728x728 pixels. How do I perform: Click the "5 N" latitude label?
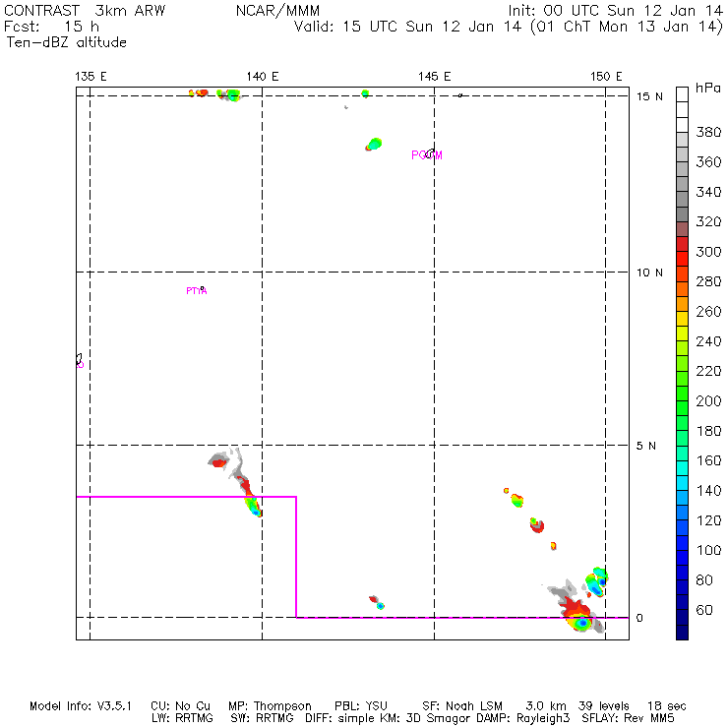pos(646,446)
